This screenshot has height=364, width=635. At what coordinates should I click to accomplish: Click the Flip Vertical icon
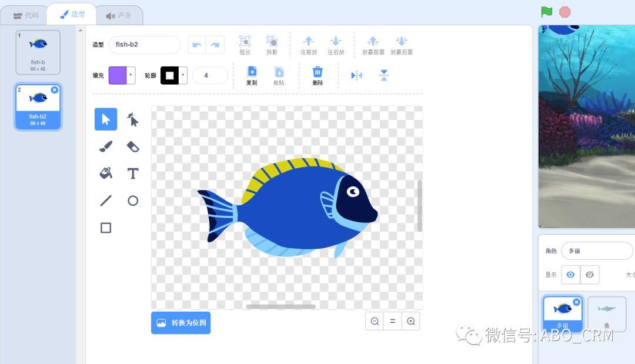click(x=384, y=75)
